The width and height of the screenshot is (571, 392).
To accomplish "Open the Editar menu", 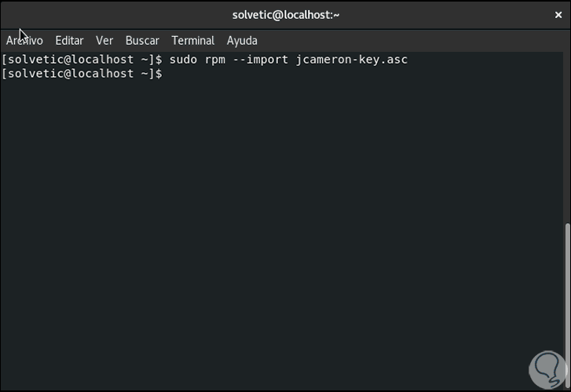I will (x=69, y=40).
